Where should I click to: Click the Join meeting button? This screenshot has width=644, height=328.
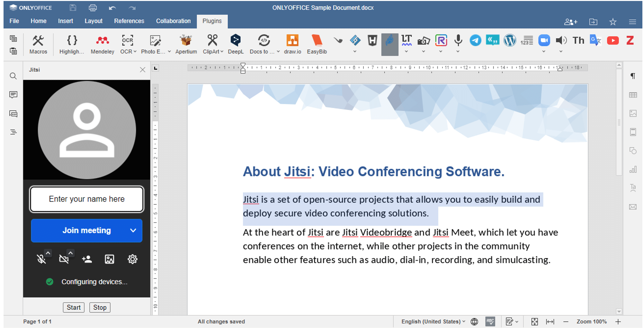[86, 231]
